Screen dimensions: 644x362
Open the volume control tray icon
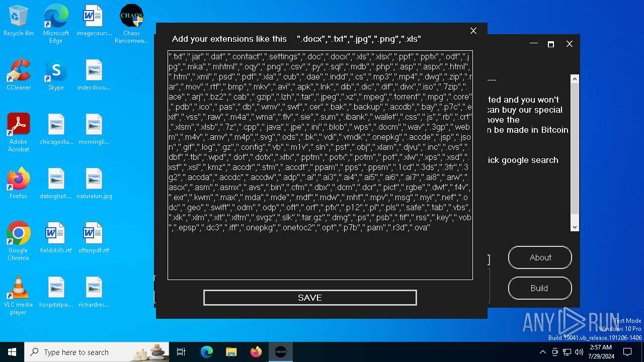(x=579, y=352)
